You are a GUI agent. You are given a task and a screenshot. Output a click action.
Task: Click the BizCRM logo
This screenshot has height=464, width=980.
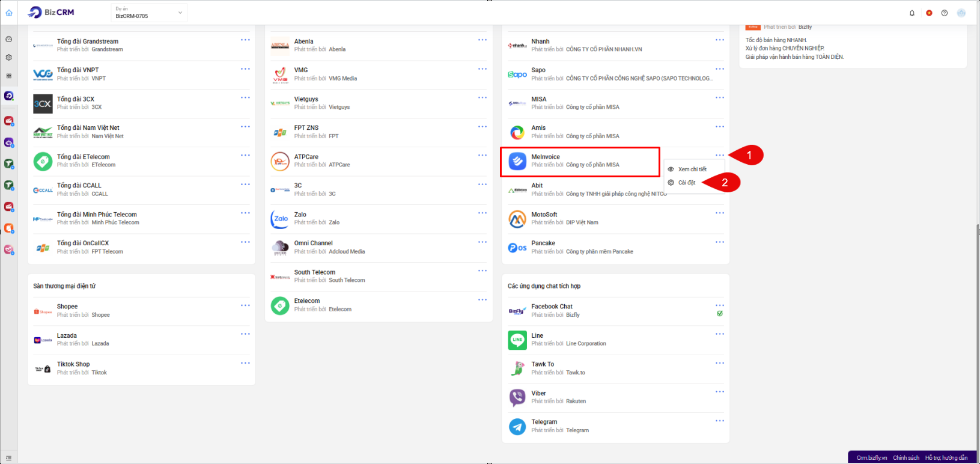point(52,13)
